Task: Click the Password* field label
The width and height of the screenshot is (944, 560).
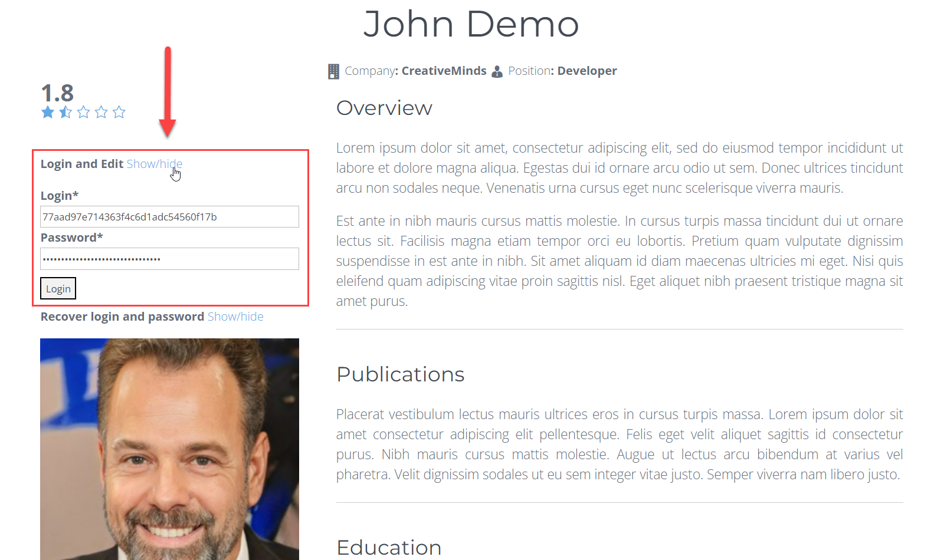Action: coord(71,238)
